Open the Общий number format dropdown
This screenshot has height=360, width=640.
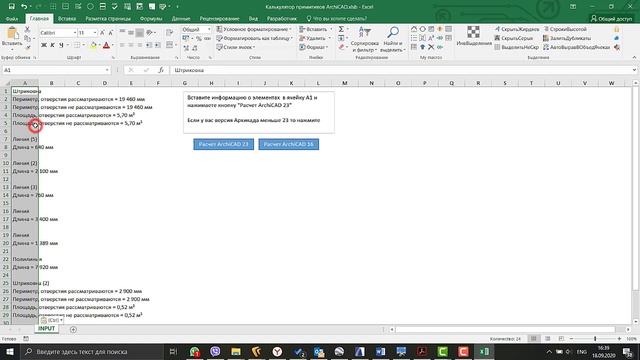[209, 29]
